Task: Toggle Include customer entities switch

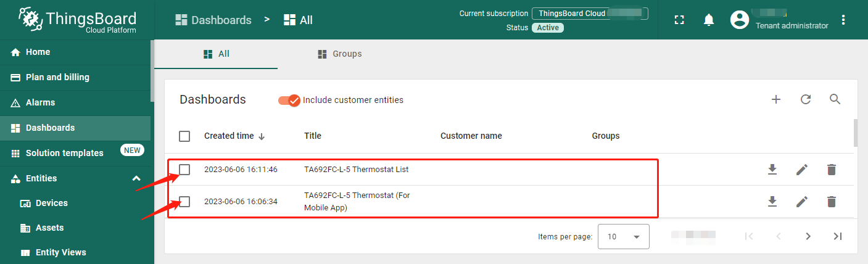Action: pyautogui.click(x=289, y=100)
